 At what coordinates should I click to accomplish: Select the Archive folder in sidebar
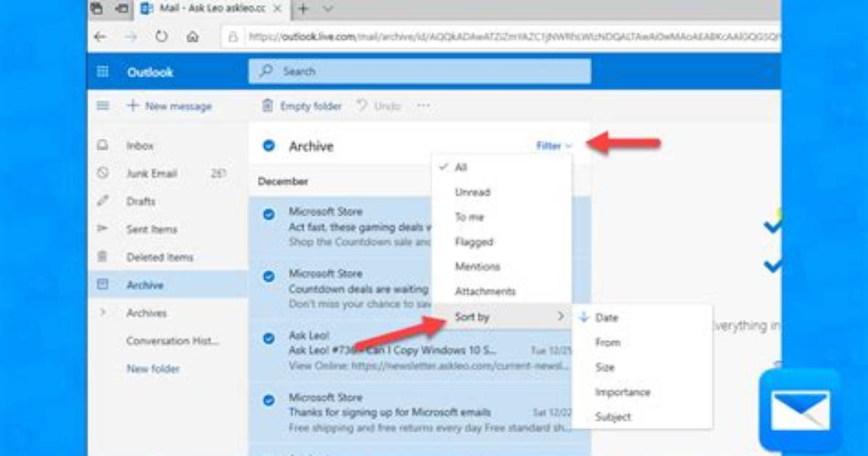pos(168,285)
